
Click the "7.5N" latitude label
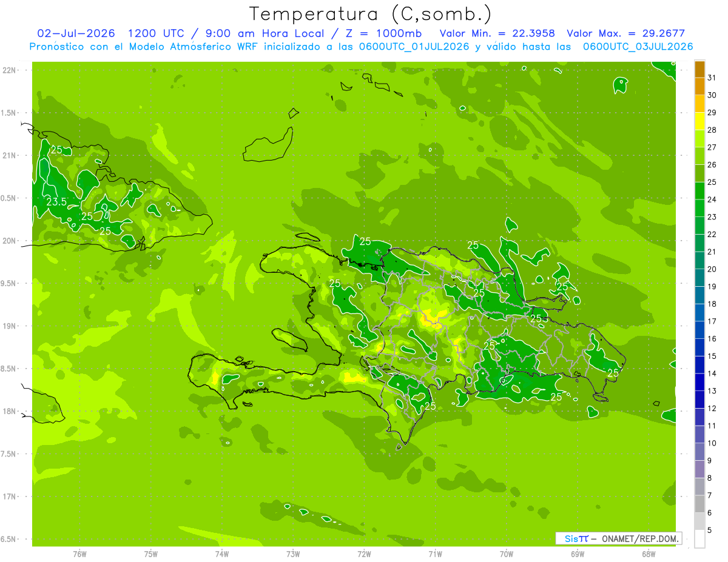(x=10, y=454)
